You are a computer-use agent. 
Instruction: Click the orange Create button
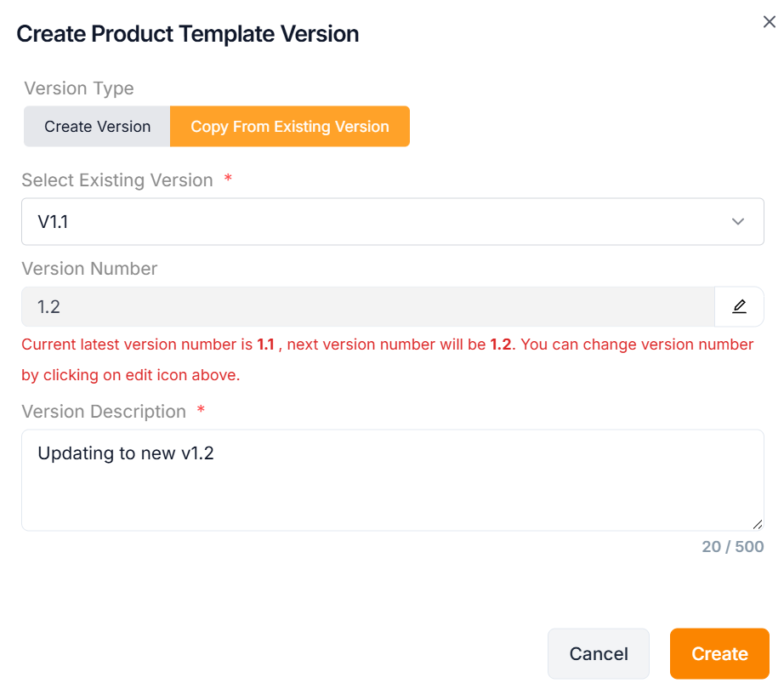tap(719, 653)
